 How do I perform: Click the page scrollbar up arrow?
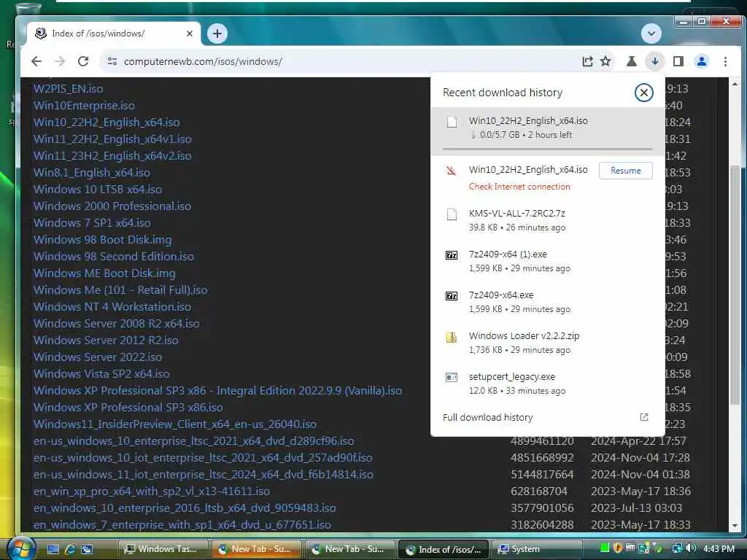pos(735,85)
